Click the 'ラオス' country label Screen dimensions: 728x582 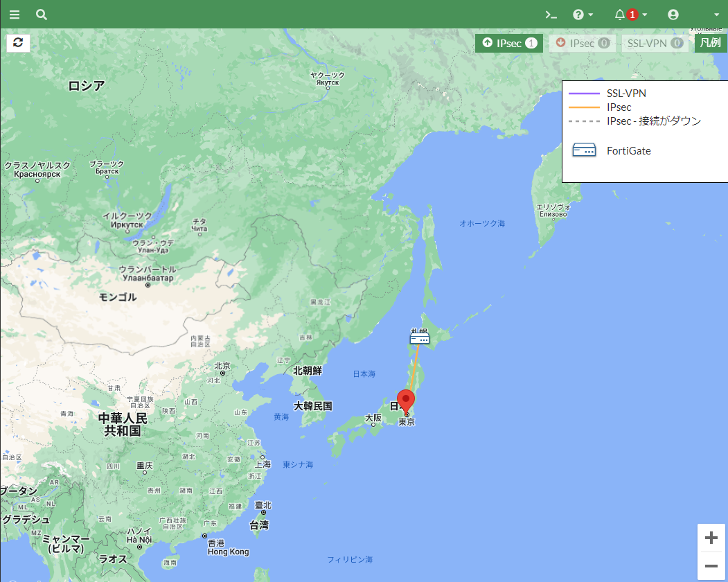point(113,559)
